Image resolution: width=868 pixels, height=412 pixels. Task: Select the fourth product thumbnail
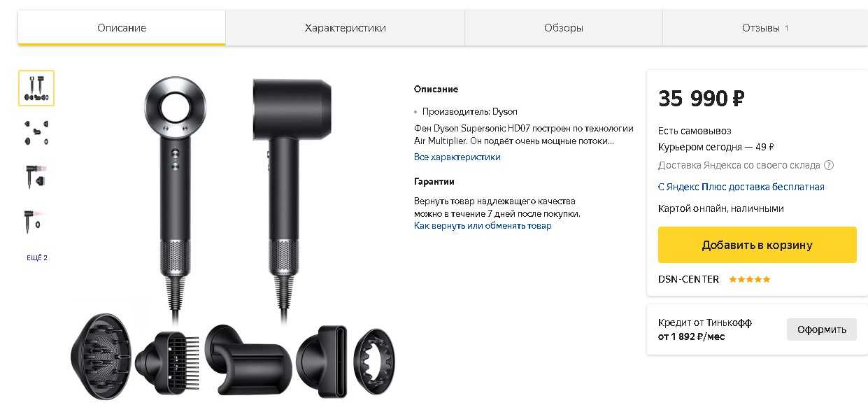pyautogui.click(x=36, y=220)
